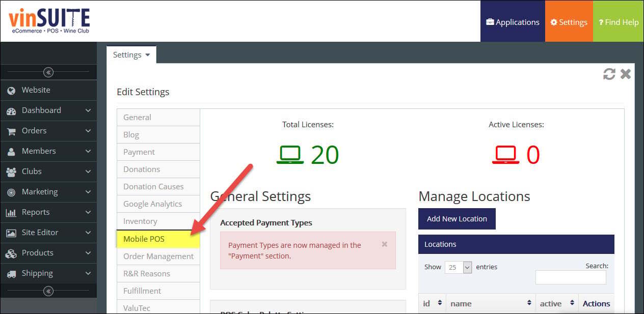Switch to the Order Management section
Screen dimensions: 644x314
point(158,256)
